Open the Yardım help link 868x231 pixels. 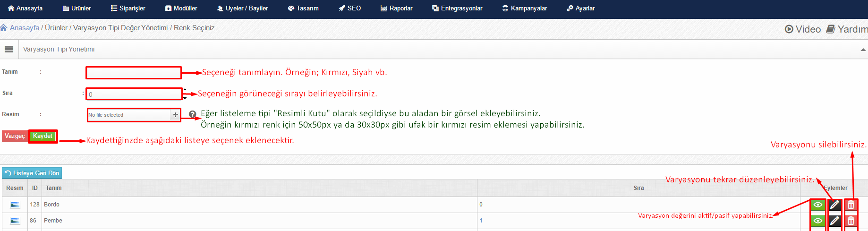tap(847, 29)
